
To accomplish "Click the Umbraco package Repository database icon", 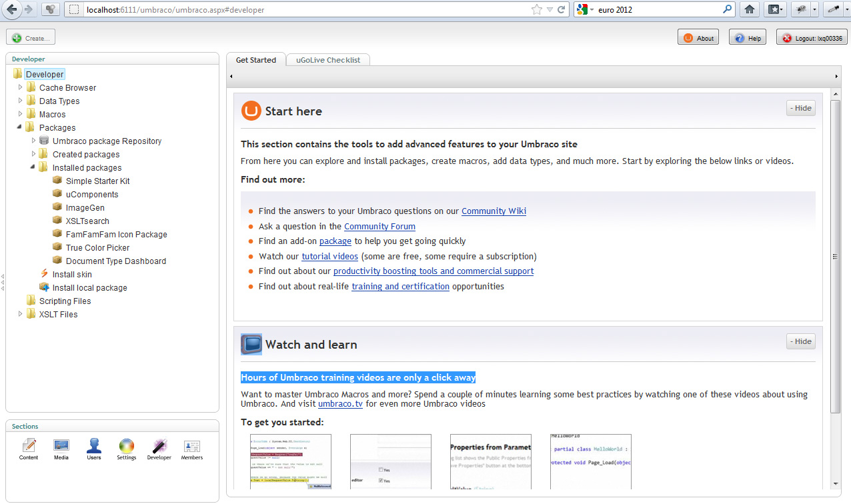I will pyautogui.click(x=44, y=141).
